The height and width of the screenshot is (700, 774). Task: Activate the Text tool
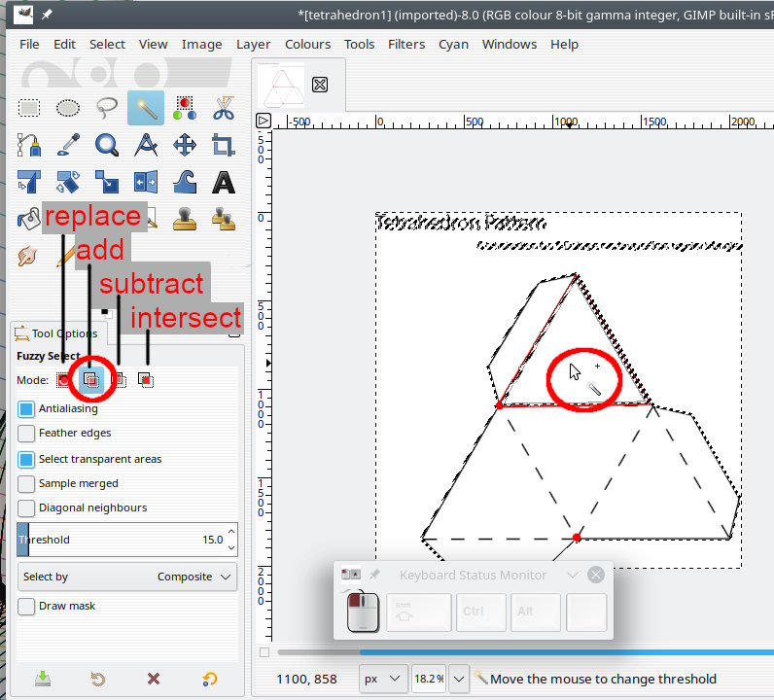[224, 183]
